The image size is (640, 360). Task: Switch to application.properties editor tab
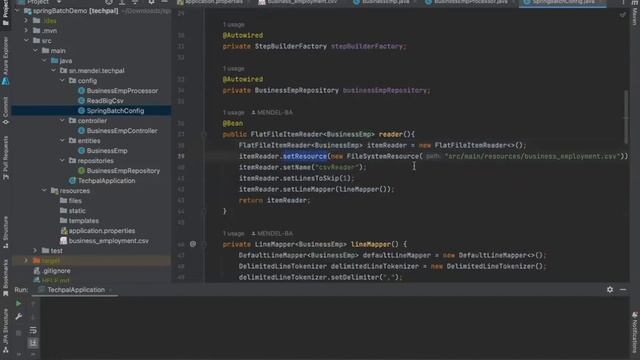click(212, 2)
